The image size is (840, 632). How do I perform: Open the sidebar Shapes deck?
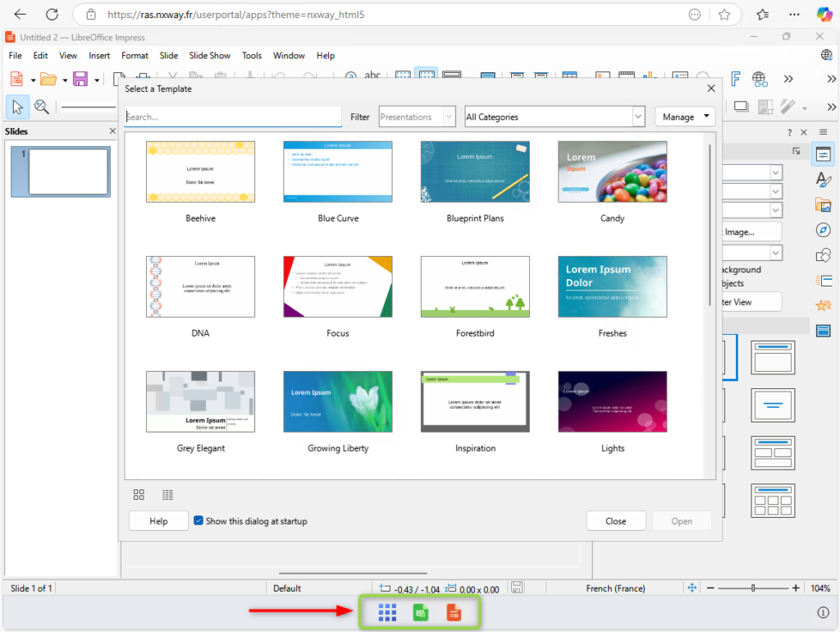point(824,255)
